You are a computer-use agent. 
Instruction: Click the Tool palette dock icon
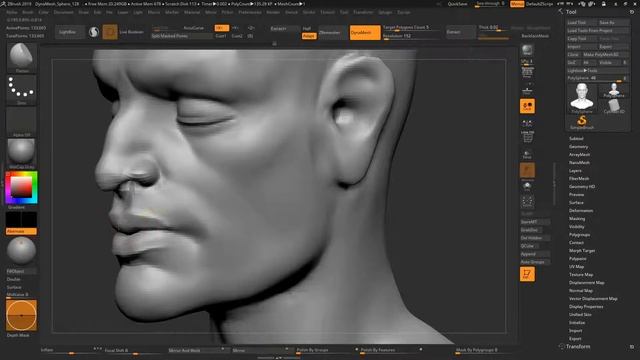pos(632,12)
